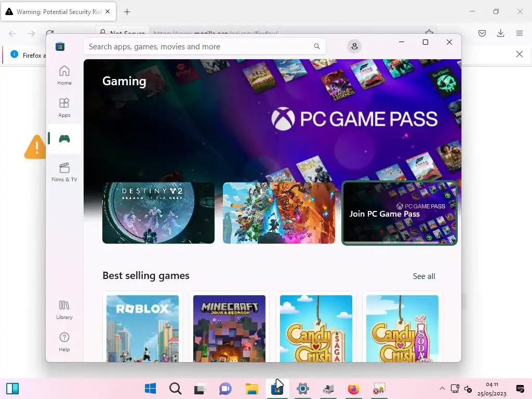Select the Join PC Game Pass card
Viewport: 532px width, 399px height.
coord(400,212)
